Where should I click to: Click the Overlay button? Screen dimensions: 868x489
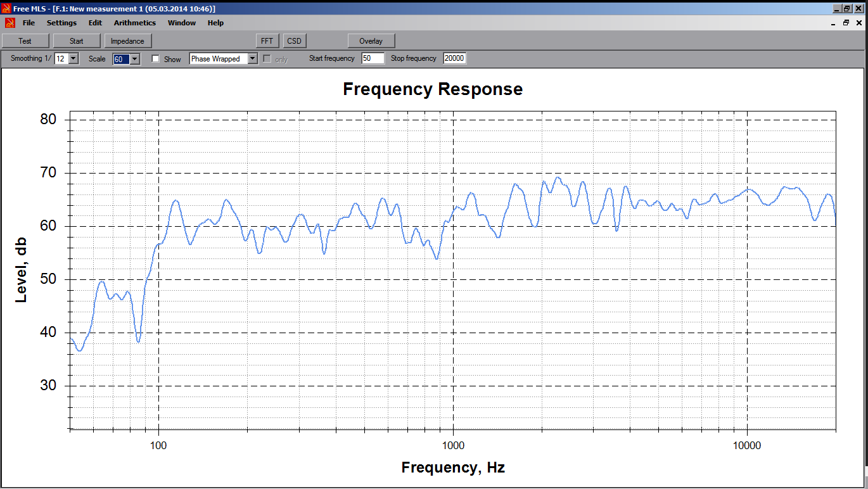(x=371, y=41)
